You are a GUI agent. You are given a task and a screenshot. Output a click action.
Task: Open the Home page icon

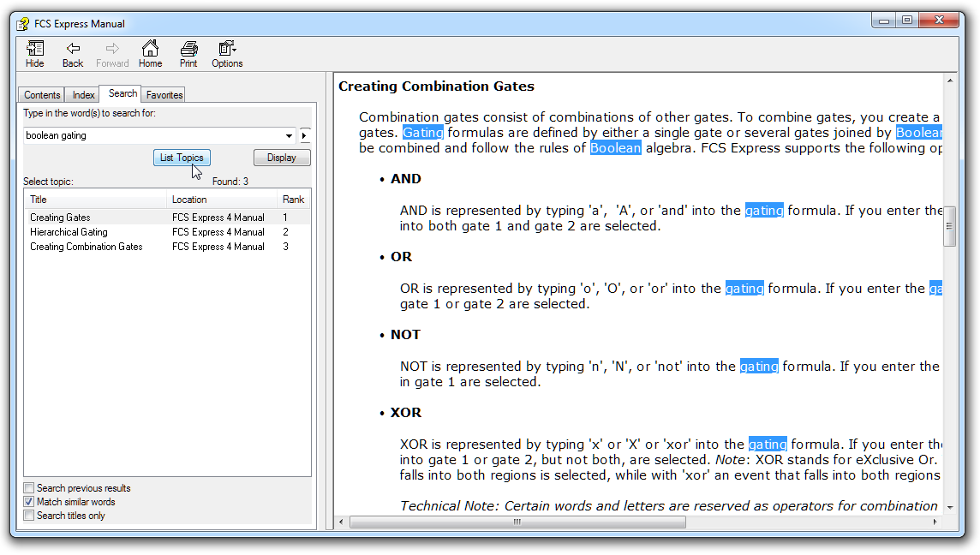pos(150,49)
